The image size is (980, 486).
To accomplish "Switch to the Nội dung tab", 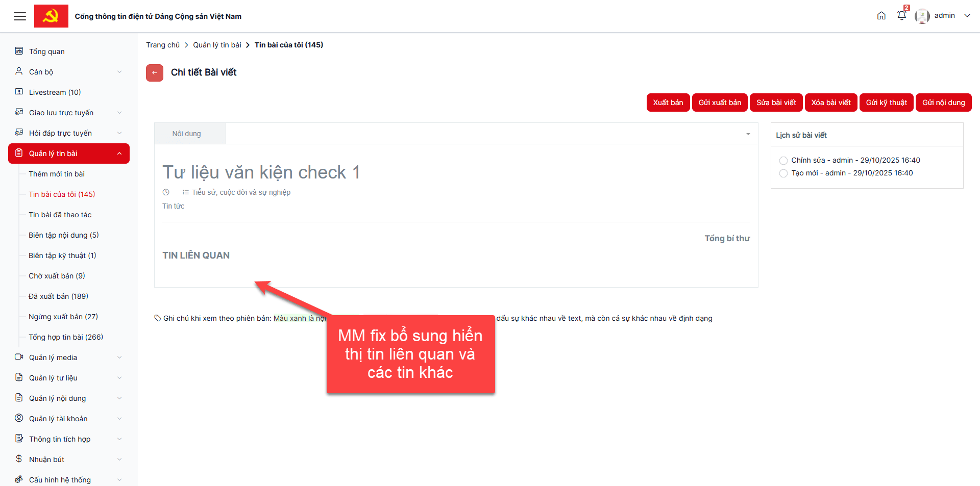I will point(187,134).
